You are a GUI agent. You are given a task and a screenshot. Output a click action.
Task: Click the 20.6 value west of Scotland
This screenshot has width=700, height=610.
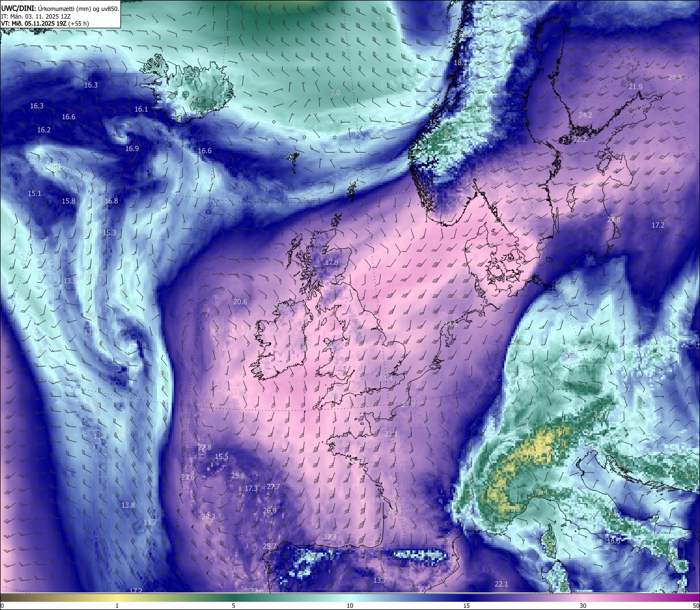[240, 301]
